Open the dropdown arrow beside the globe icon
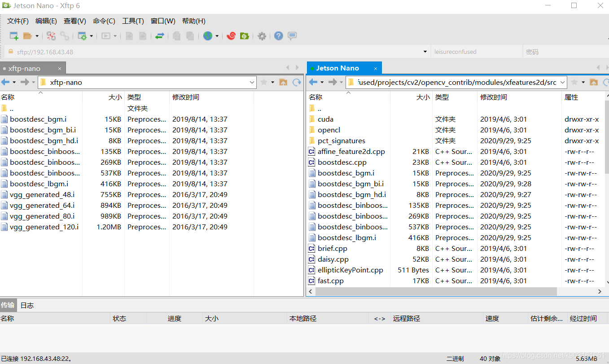 point(217,36)
